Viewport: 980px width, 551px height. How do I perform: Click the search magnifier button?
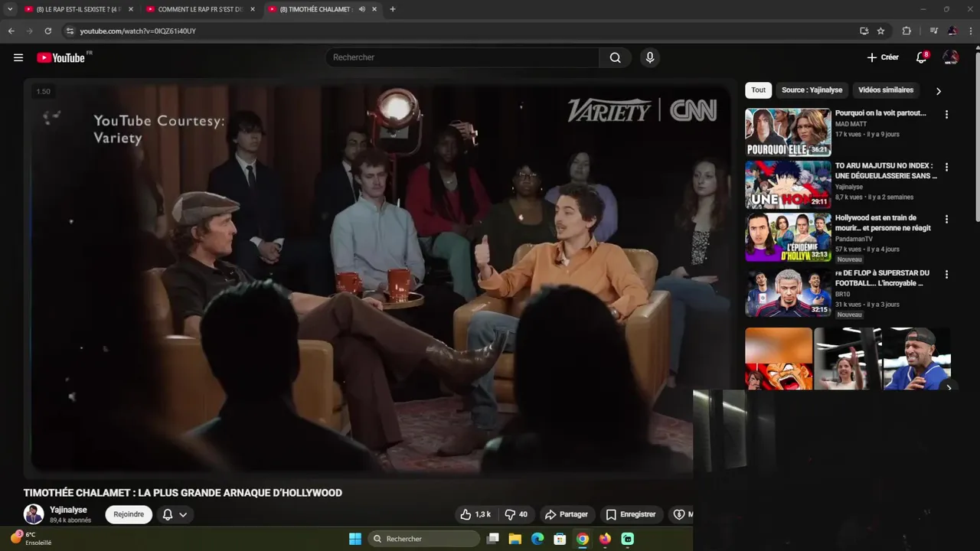coord(616,57)
